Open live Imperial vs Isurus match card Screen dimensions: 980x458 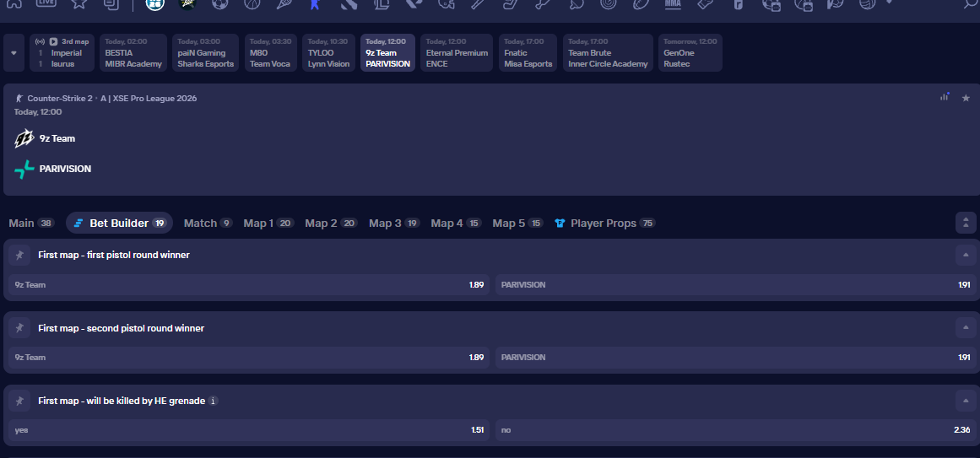(x=62, y=52)
